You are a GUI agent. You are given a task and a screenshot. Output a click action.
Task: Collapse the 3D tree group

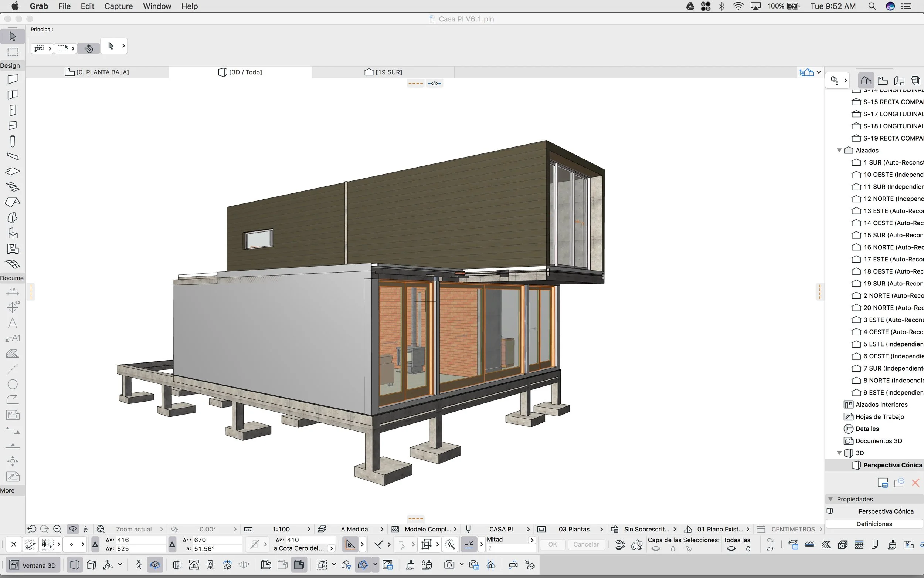[839, 453]
